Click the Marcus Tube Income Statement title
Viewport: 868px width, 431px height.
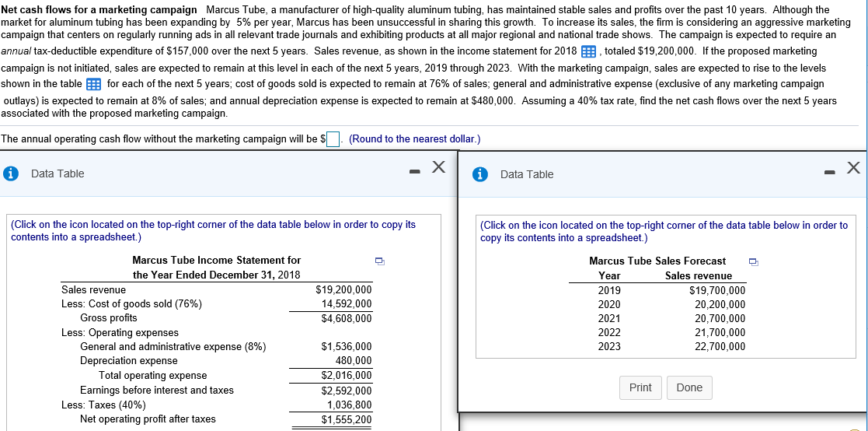click(x=217, y=268)
